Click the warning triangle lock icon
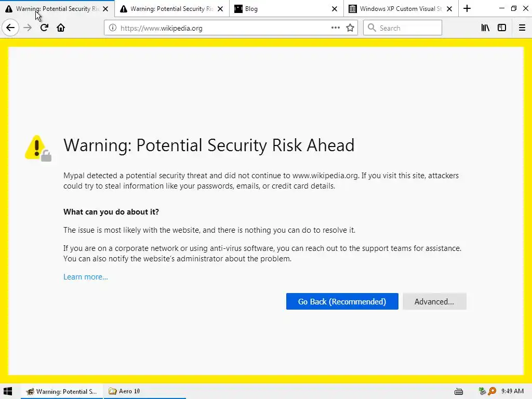Screen dimensions: 532x399 [x=38, y=148]
